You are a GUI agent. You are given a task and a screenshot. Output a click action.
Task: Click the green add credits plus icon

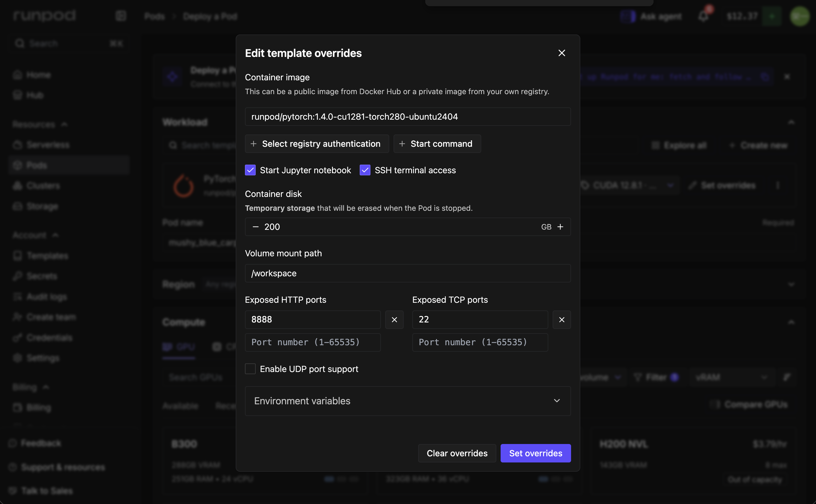(772, 16)
